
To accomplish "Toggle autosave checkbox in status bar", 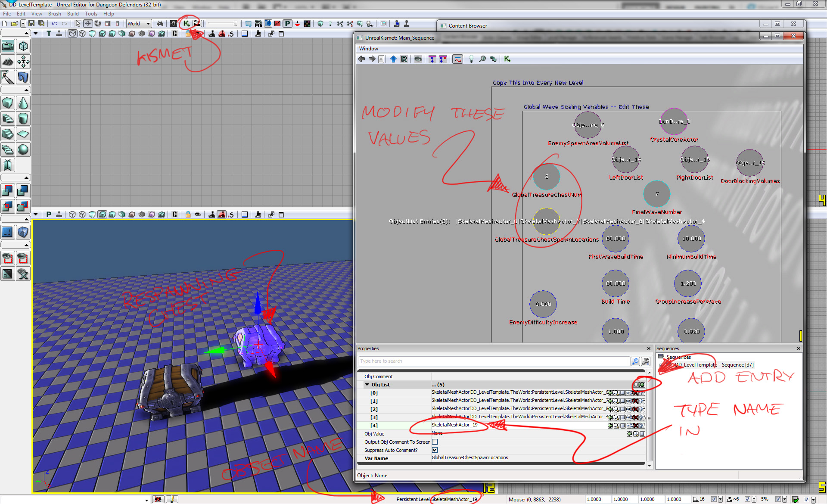I will pyautogui.click(x=806, y=499).
